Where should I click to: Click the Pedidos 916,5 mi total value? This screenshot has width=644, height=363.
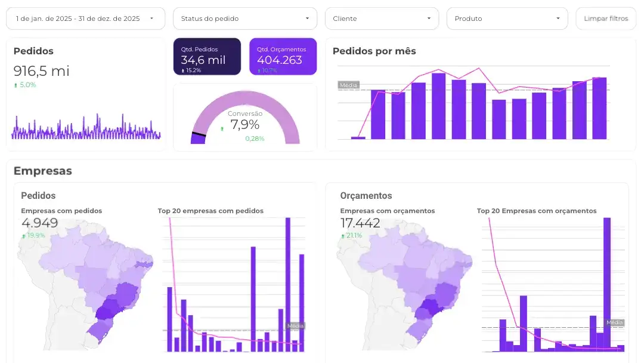click(x=42, y=71)
